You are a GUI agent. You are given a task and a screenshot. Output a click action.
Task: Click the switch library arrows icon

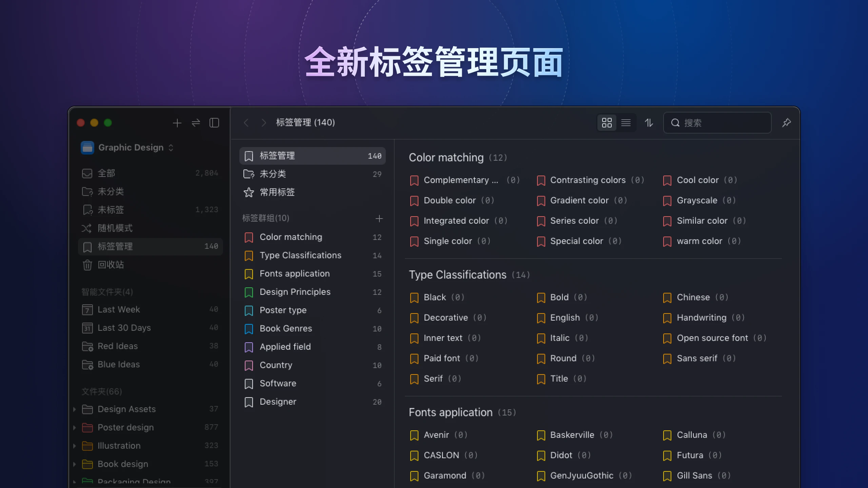[x=196, y=123]
